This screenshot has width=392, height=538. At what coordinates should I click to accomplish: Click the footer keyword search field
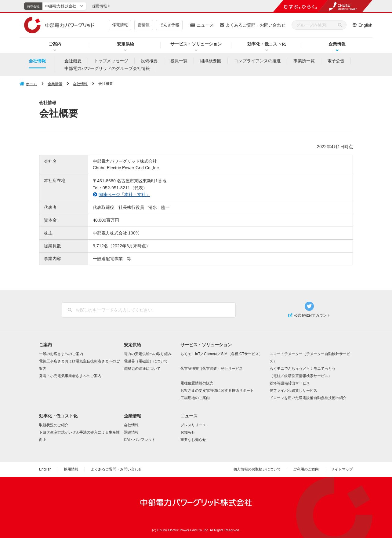pos(149,310)
